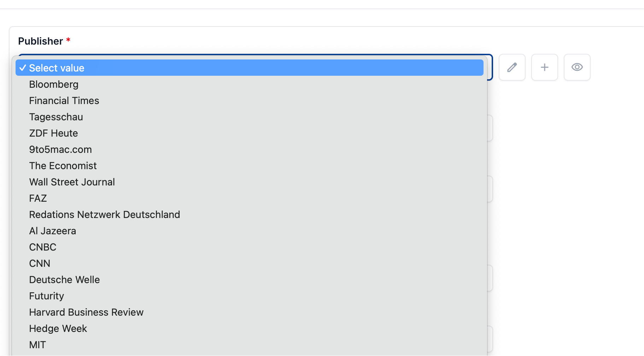Choose 9to5mac.com from the list
644x356 pixels.
(x=249, y=149)
